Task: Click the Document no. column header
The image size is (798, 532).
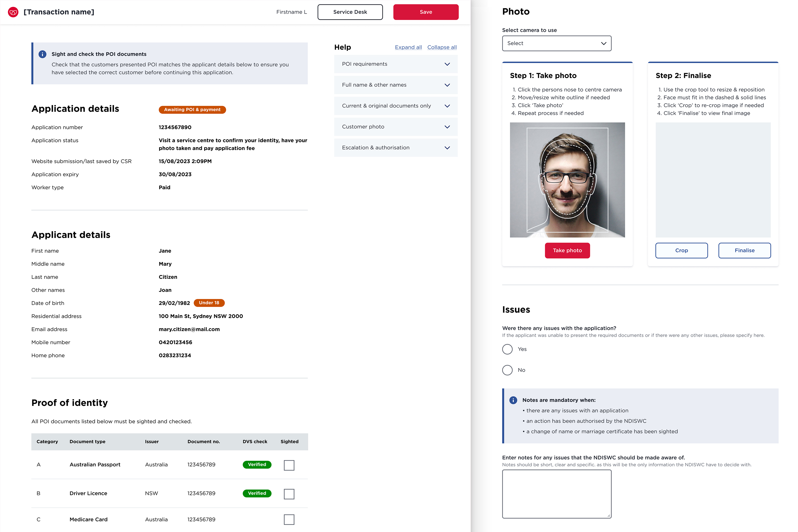Action: click(x=203, y=442)
